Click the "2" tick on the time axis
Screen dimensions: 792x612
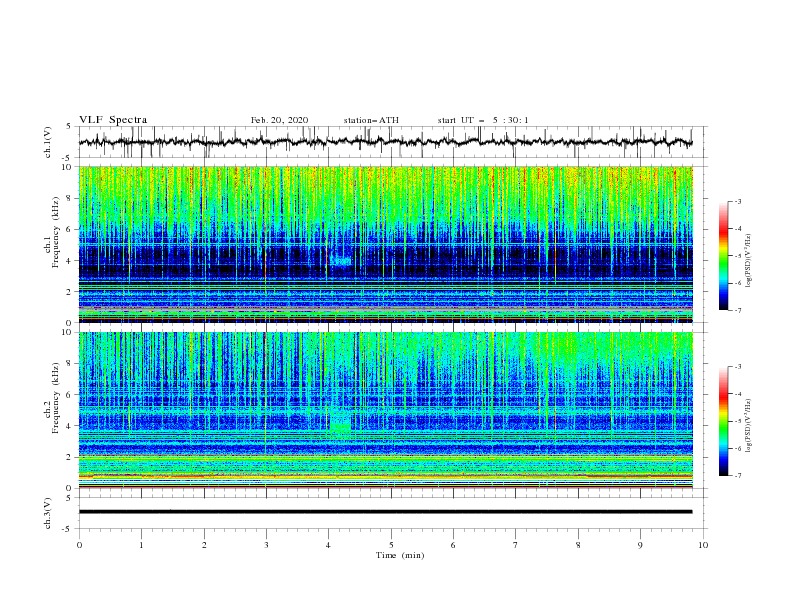(204, 545)
